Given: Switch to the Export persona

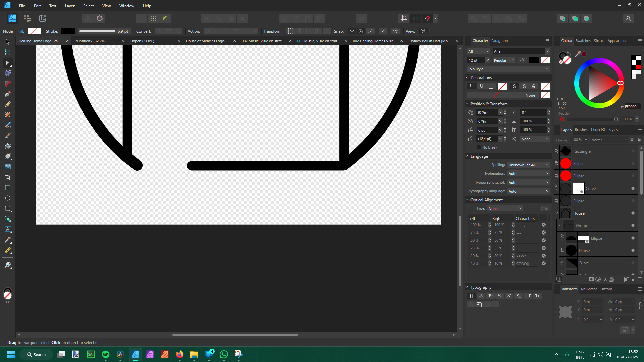Looking at the screenshot, I should click(43, 18).
